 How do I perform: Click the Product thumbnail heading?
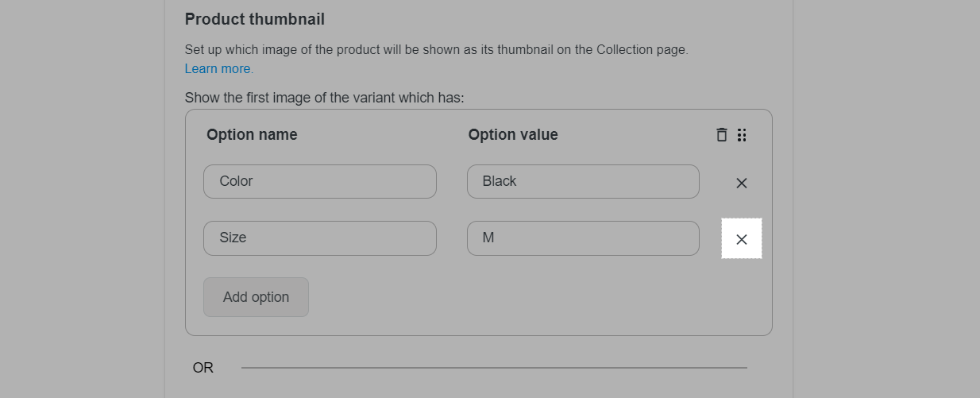(255, 19)
